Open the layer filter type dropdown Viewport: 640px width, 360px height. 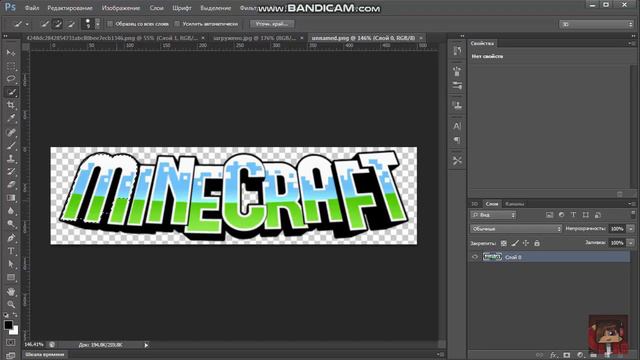tap(493, 215)
